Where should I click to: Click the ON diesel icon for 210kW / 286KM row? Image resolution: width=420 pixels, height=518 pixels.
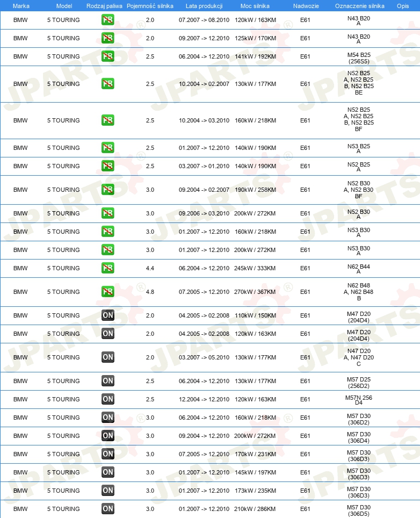(x=107, y=509)
